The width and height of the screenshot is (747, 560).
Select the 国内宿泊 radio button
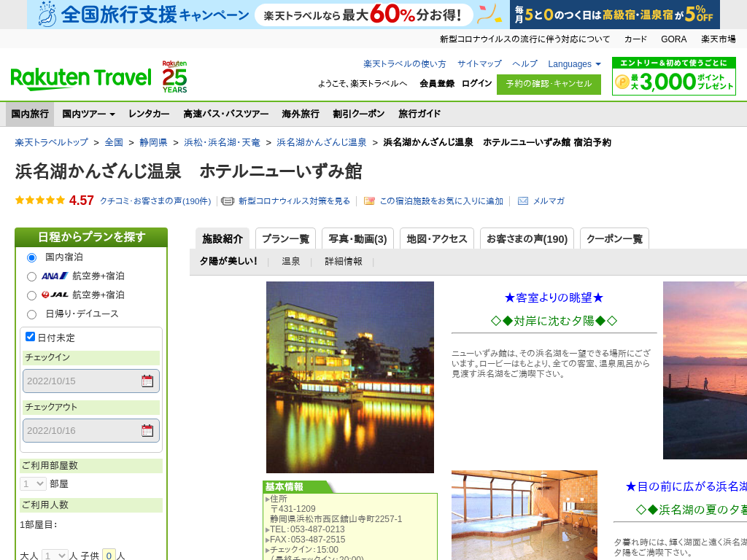31,257
